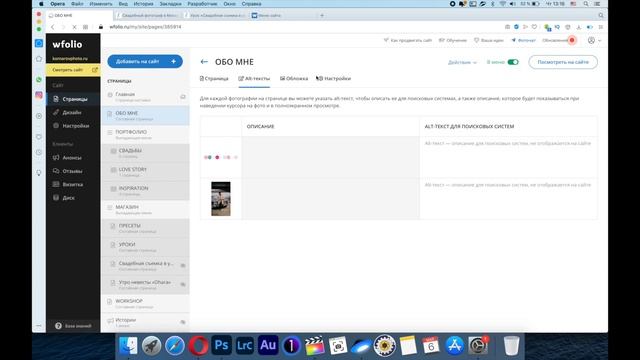
Task: Open the user account dropdown
Action: pos(594,40)
